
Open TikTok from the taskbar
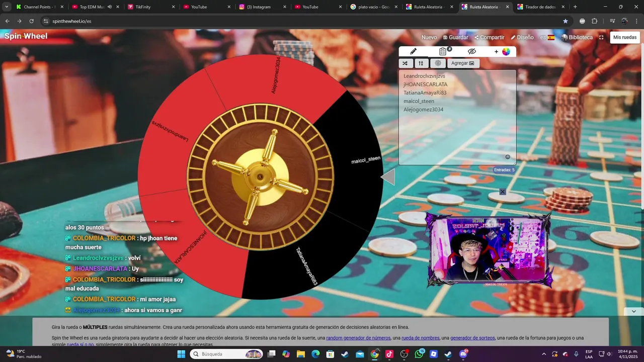(x=389, y=354)
